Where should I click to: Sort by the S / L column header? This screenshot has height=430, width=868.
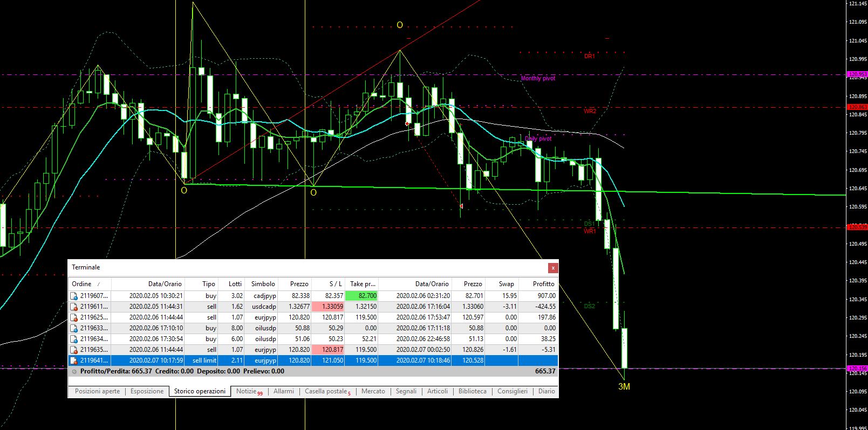328,284
